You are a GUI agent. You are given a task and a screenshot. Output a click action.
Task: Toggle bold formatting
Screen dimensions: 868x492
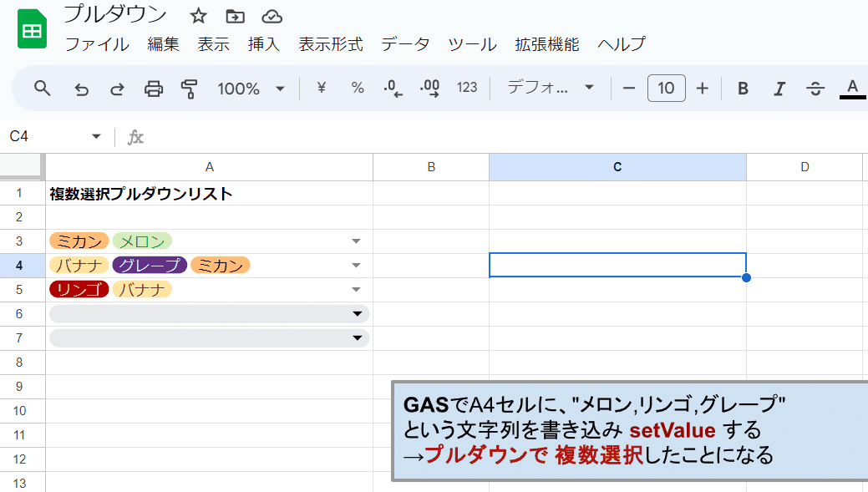(x=743, y=89)
